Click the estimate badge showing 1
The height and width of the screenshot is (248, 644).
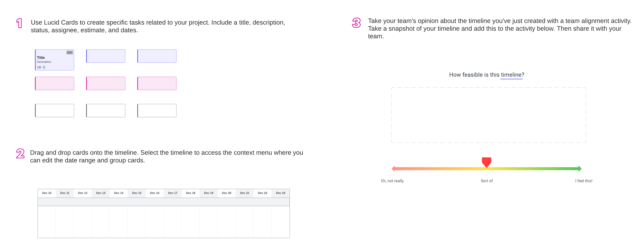(x=44, y=67)
